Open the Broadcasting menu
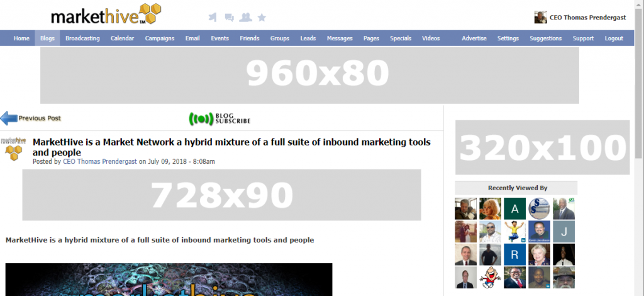This screenshot has width=644, height=296. [82, 38]
